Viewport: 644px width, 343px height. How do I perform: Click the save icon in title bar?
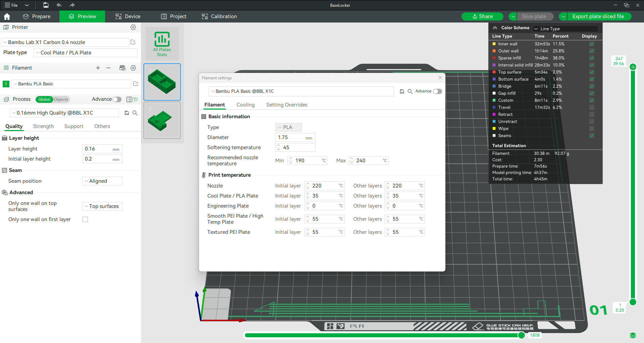(46, 5)
